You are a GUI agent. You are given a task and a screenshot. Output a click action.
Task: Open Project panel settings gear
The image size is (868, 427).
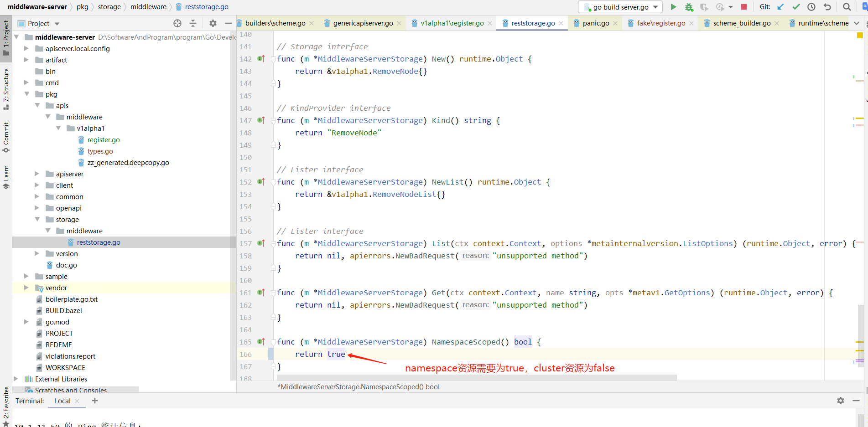[x=213, y=23]
